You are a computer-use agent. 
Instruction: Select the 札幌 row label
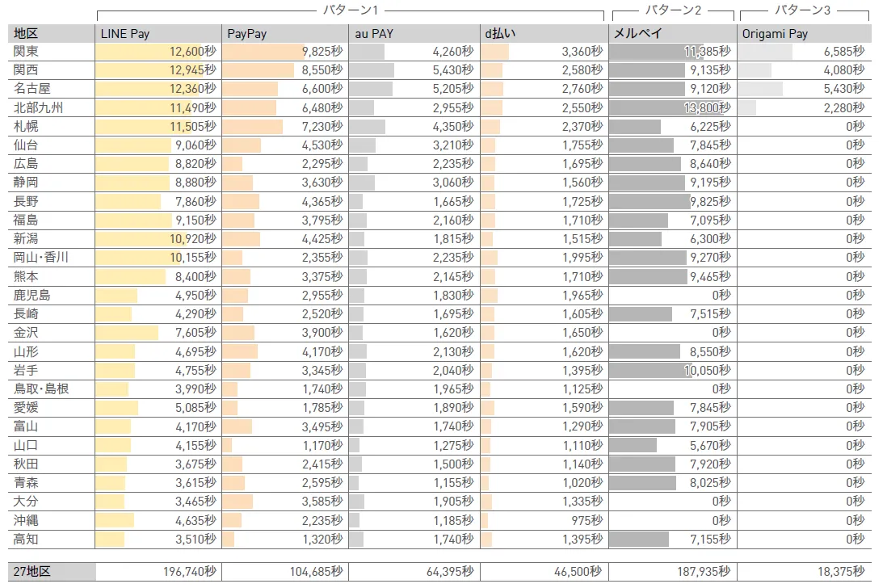tap(26, 126)
